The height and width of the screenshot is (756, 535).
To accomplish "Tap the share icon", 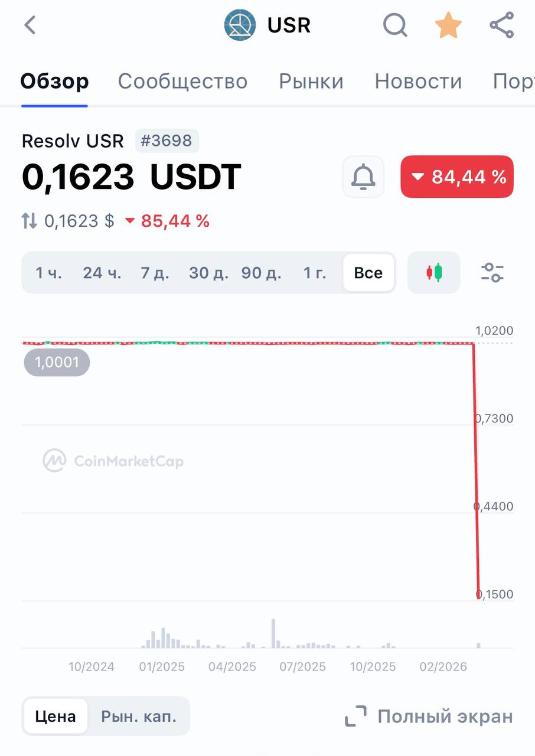I will 502,25.
